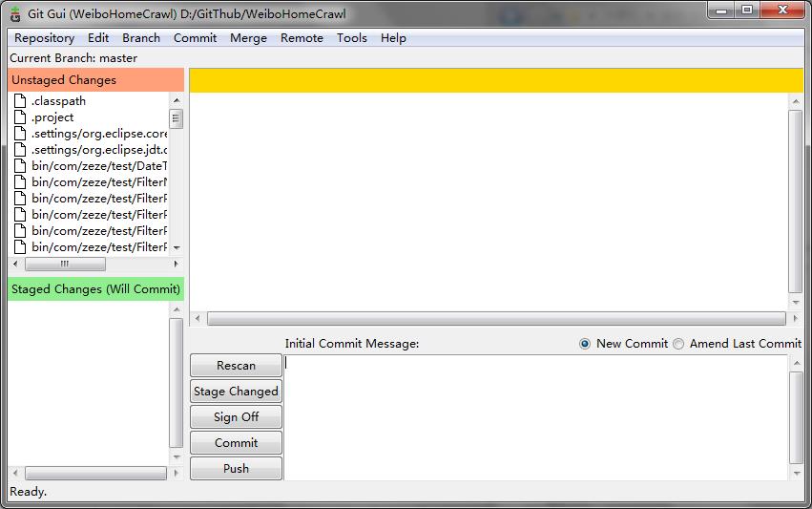Click file icon for bin/com/zeze/test/DateT entry
This screenshot has width=812, height=509.
click(x=20, y=166)
